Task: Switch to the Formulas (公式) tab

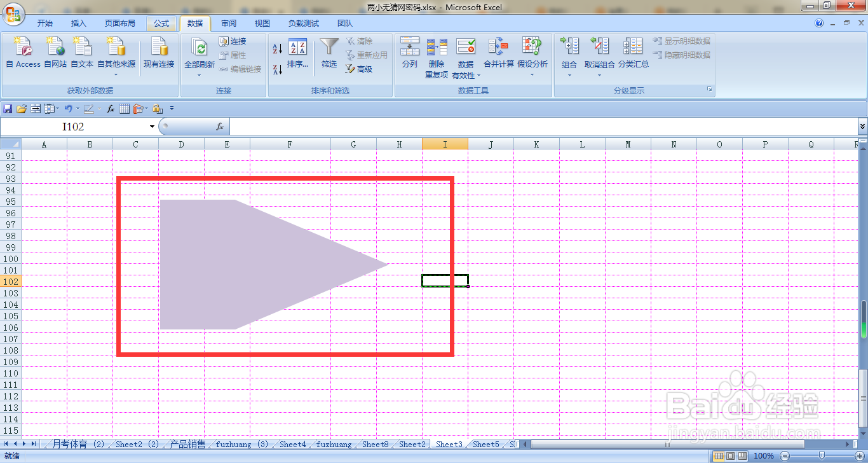Action: pyautogui.click(x=161, y=24)
